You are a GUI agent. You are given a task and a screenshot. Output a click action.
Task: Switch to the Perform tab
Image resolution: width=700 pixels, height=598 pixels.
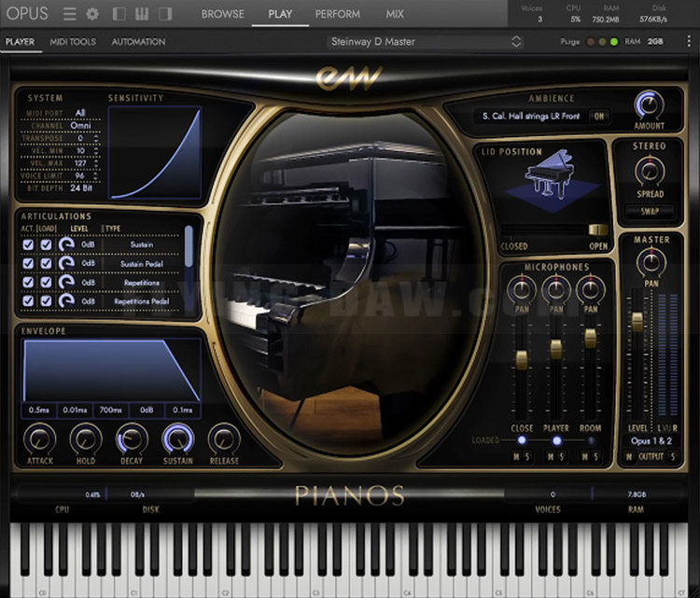coord(338,14)
